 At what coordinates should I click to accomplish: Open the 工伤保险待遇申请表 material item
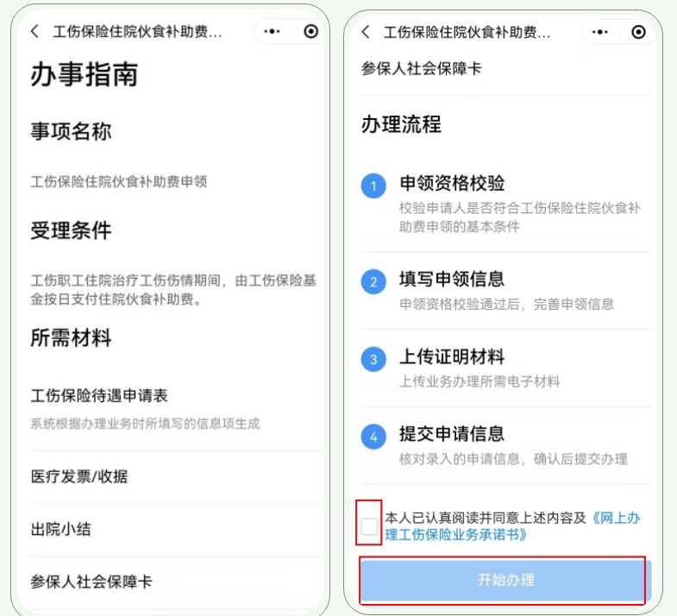[99, 395]
